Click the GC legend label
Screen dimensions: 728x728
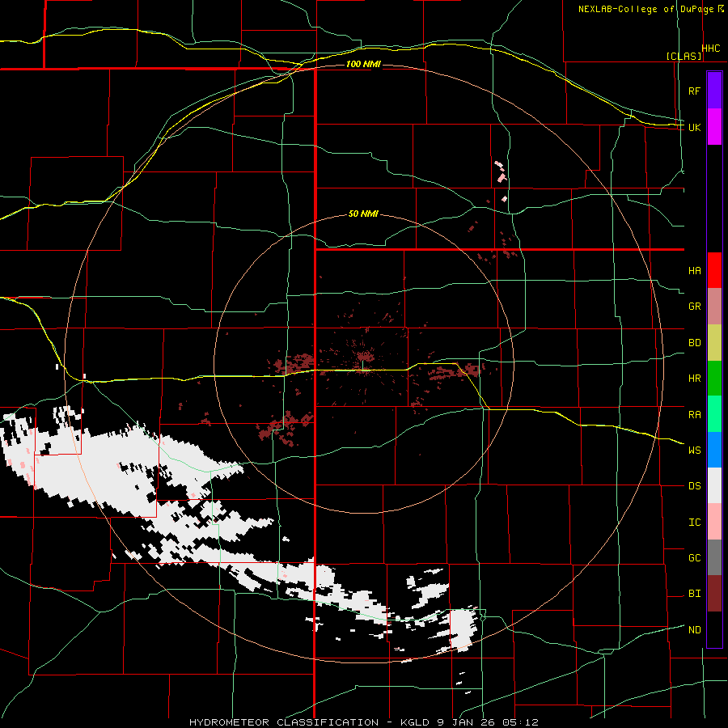coord(694,558)
